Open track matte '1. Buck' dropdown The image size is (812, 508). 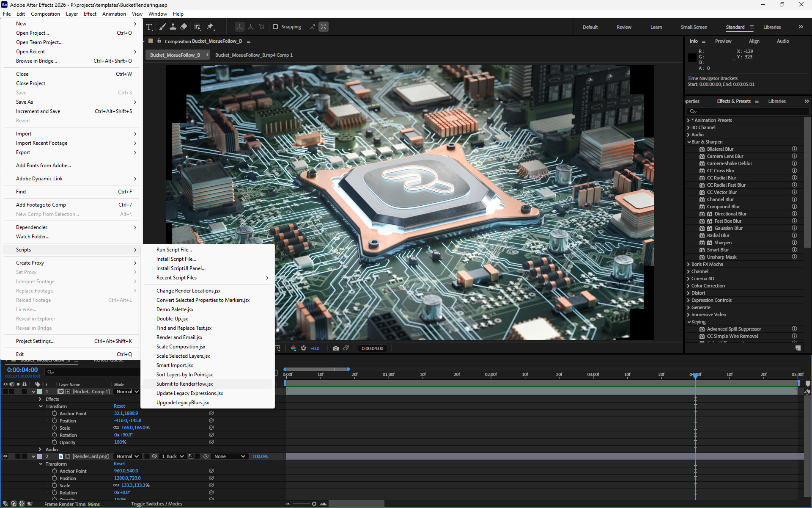tap(173, 456)
